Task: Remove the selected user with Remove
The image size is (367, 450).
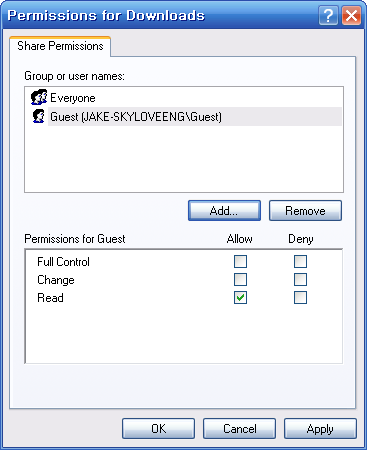Action: (x=305, y=211)
